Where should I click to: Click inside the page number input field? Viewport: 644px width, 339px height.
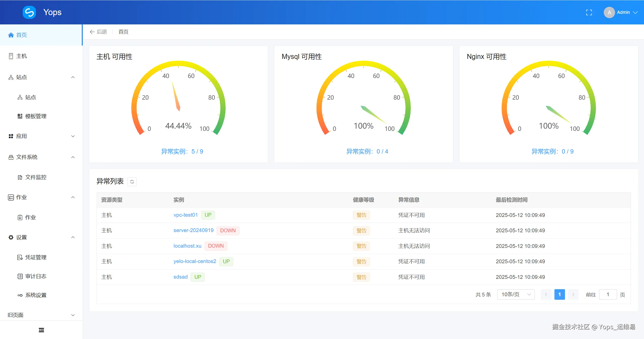point(608,294)
